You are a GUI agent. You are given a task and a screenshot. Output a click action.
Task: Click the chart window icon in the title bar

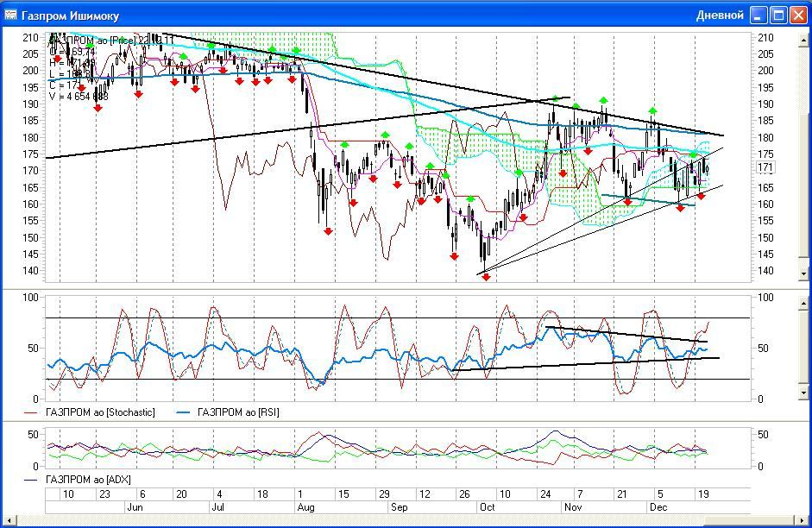pyautogui.click(x=10, y=15)
